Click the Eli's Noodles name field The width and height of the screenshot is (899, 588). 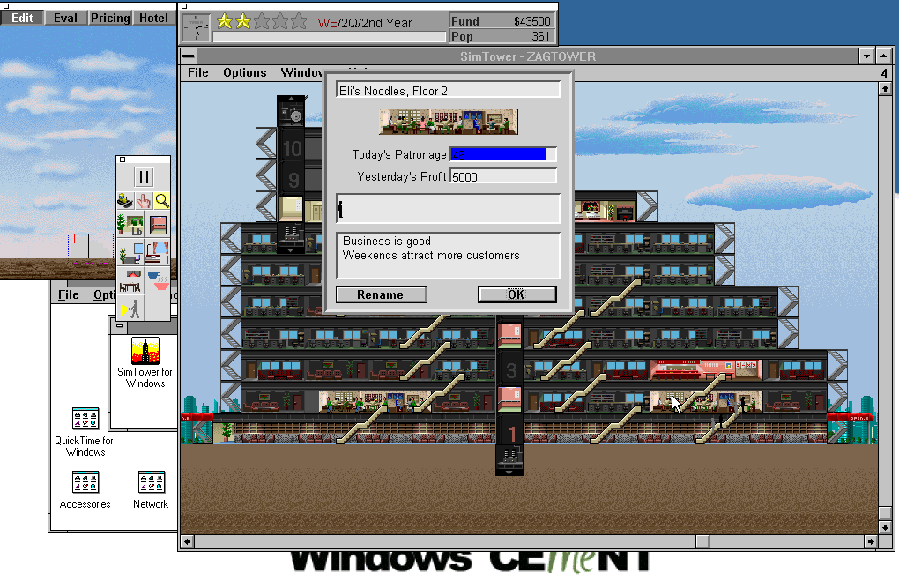(x=448, y=91)
